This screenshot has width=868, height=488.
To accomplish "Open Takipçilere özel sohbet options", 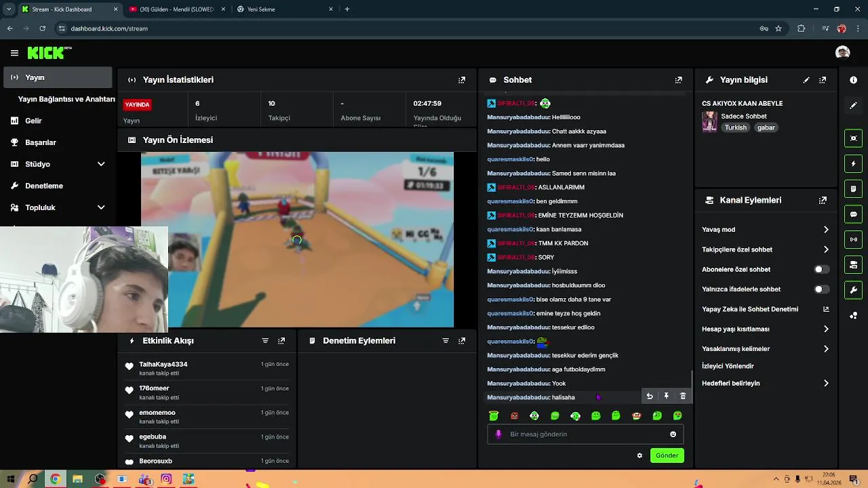I will pyautogui.click(x=765, y=249).
